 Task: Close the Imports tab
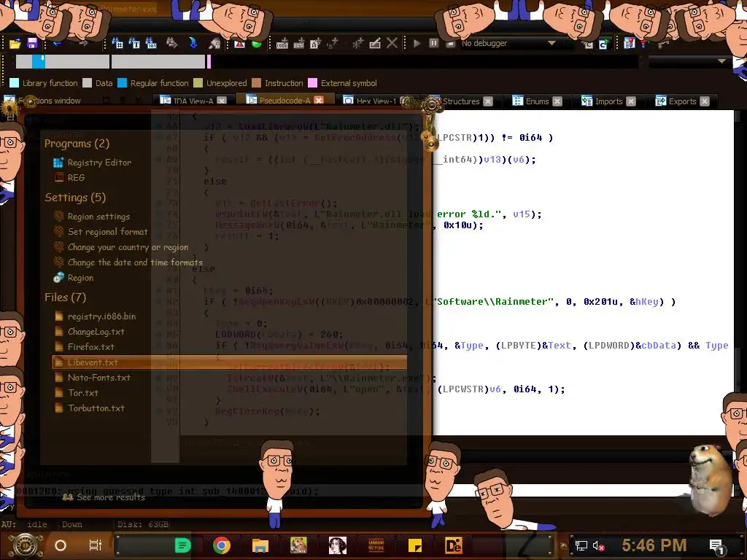click(631, 101)
